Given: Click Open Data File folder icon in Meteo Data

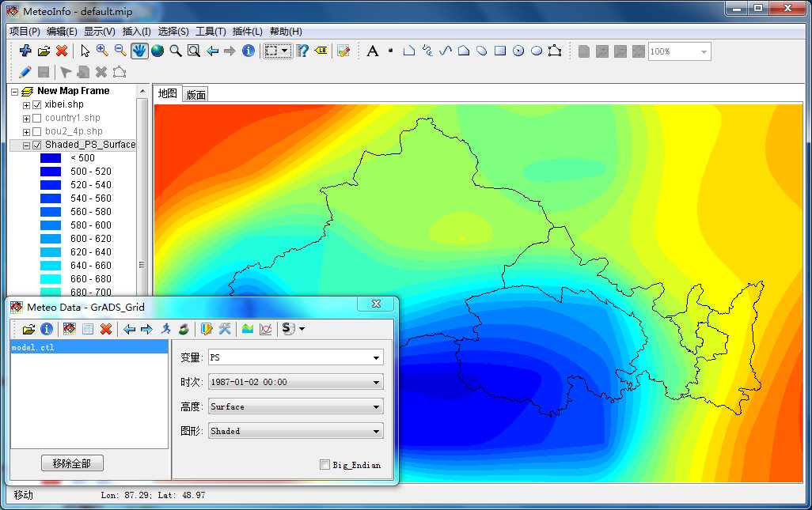Looking at the screenshot, I should (28, 329).
